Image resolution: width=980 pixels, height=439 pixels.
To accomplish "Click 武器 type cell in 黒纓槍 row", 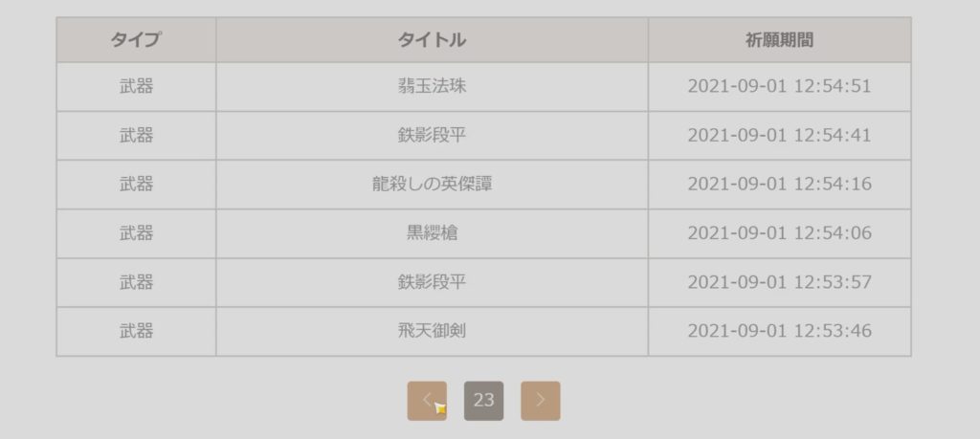I will tap(136, 233).
